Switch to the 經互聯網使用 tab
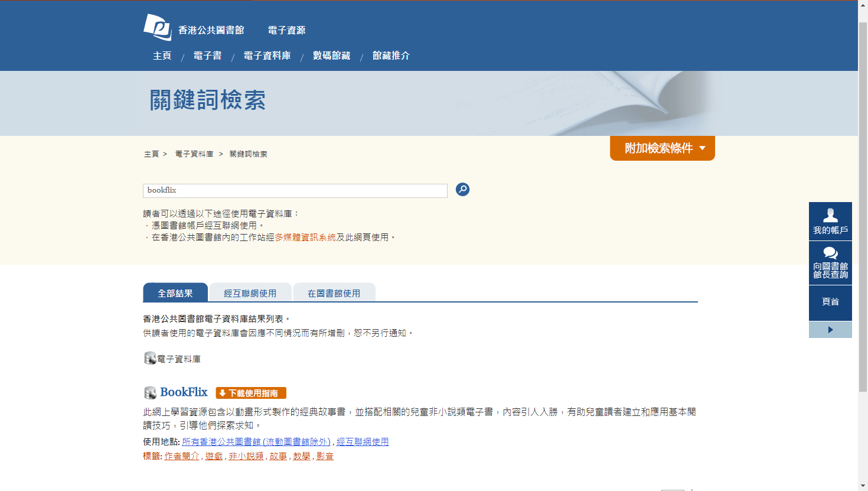Screen dimensions: 868x491 point(250,292)
